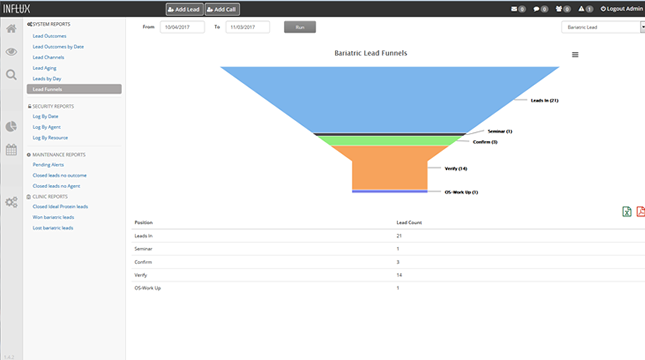Open Log By Resource report

[x=50, y=138]
